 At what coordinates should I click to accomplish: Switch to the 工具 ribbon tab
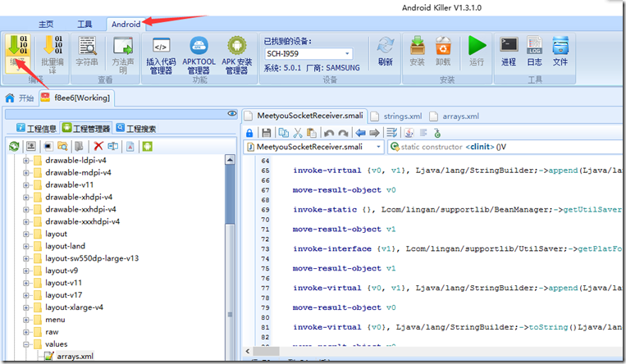85,25
